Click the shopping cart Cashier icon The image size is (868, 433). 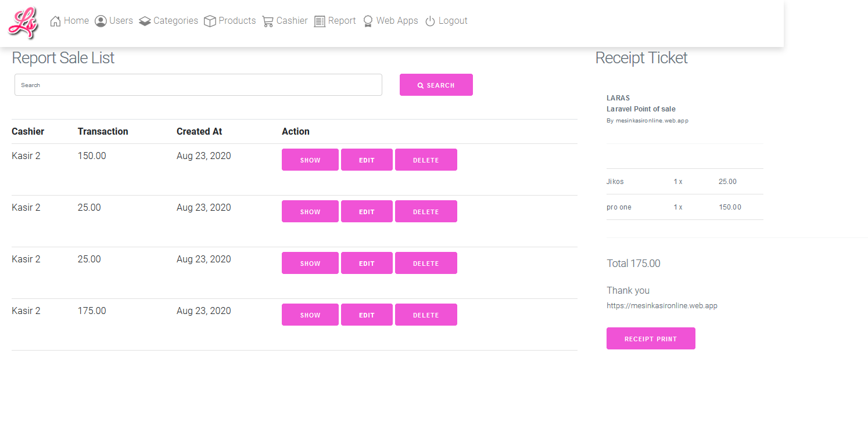coord(268,21)
